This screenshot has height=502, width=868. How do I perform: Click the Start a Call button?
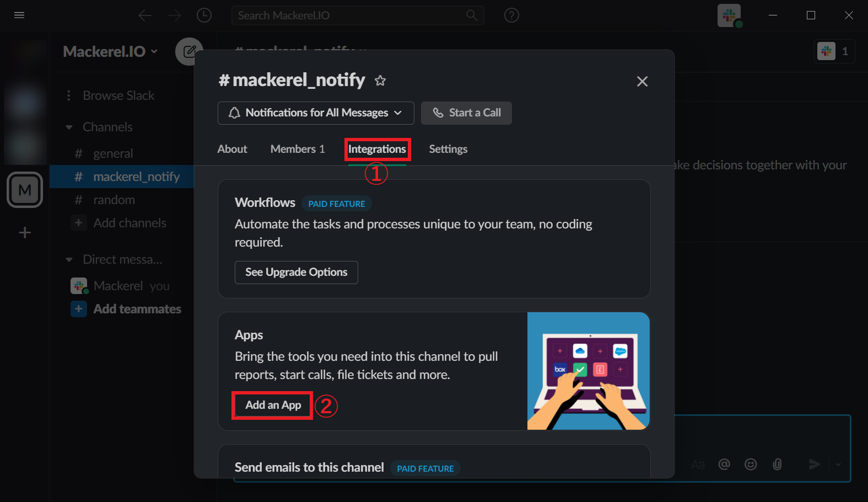(x=466, y=113)
